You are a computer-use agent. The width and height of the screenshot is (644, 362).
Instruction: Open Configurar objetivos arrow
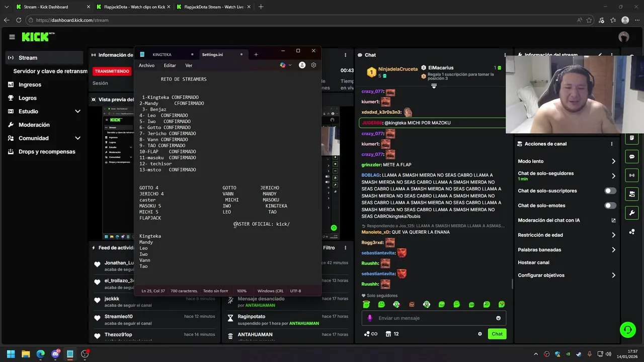[613, 275]
